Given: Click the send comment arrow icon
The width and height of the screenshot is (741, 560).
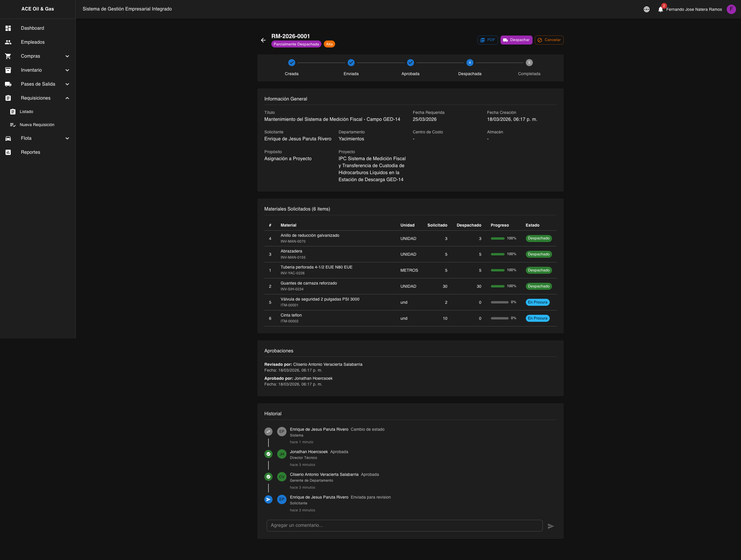Looking at the screenshot, I should [x=550, y=526].
